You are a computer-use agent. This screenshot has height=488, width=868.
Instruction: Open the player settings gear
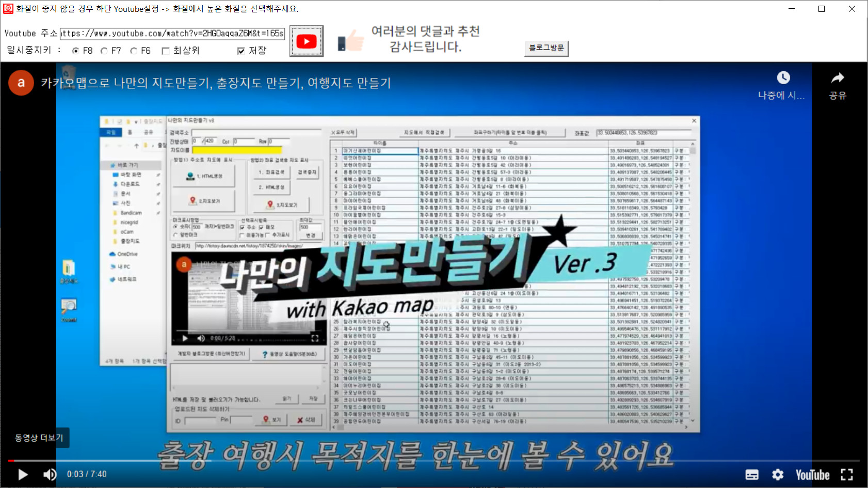tap(778, 475)
